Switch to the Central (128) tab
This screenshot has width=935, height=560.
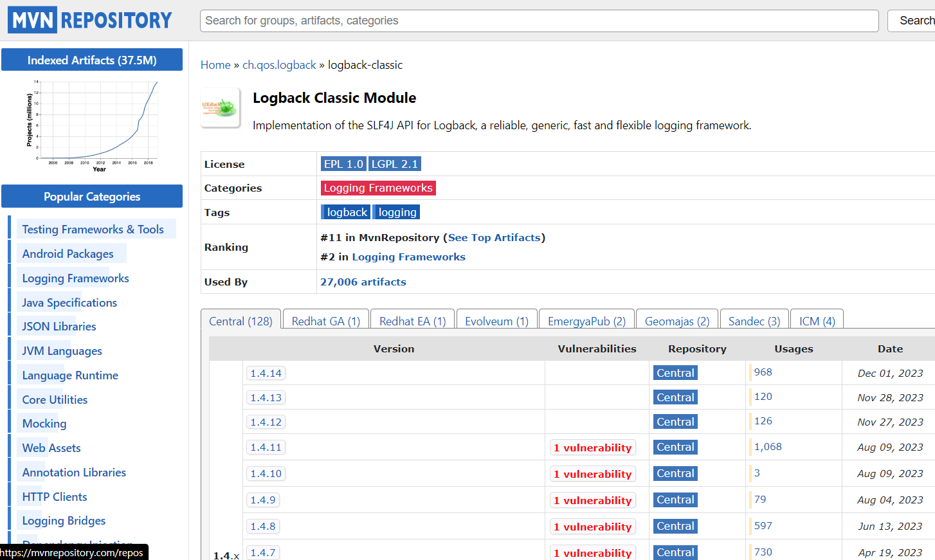tap(241, 321)
